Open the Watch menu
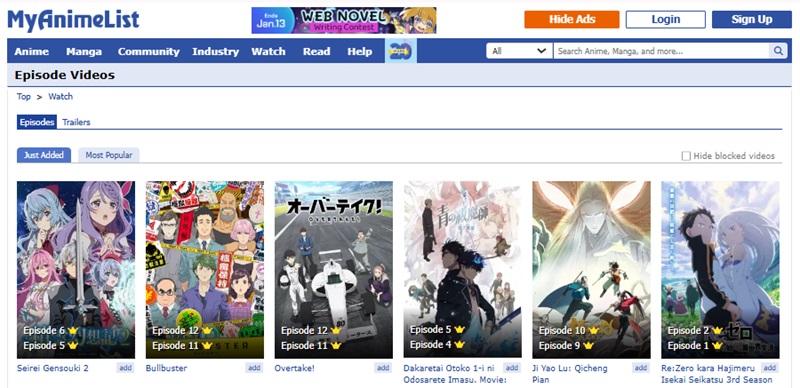 [268, 52]
